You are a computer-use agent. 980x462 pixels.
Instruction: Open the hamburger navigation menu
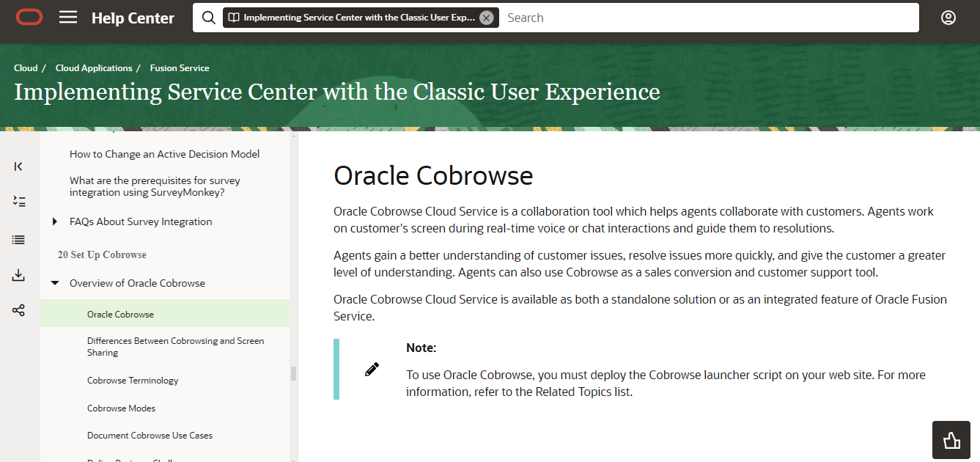coord(68,18)
